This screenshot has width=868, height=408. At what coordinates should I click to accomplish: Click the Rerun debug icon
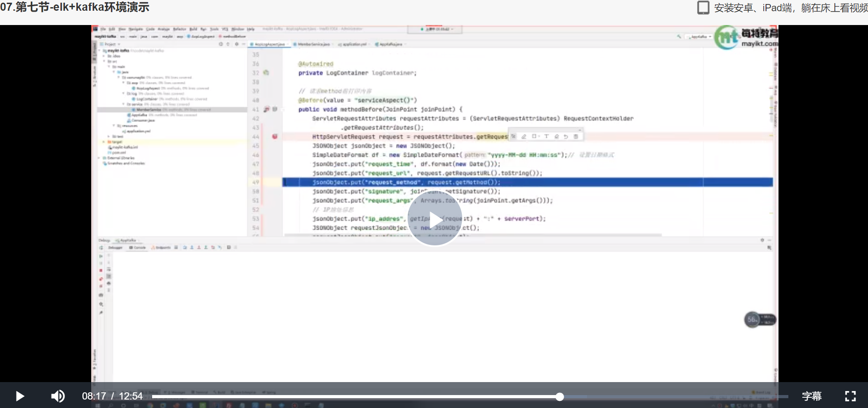101,248
